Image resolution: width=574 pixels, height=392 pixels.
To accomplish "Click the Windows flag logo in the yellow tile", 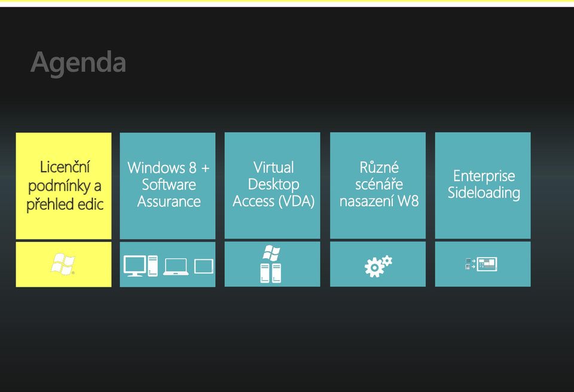I will click(x=63, y=264).
